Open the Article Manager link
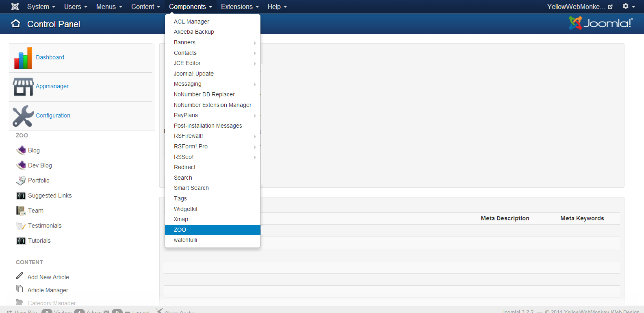Screen dimensions: 644x313 [x=48, y=290]
